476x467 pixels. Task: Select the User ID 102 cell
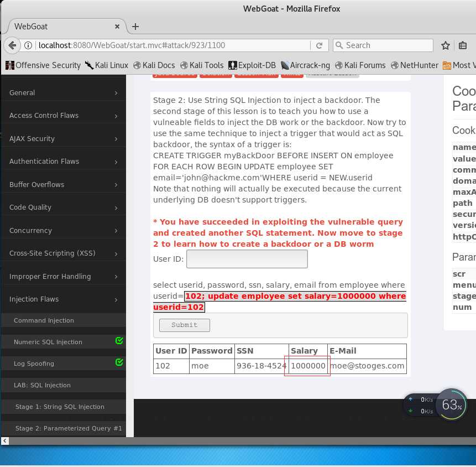pos(171,366)
